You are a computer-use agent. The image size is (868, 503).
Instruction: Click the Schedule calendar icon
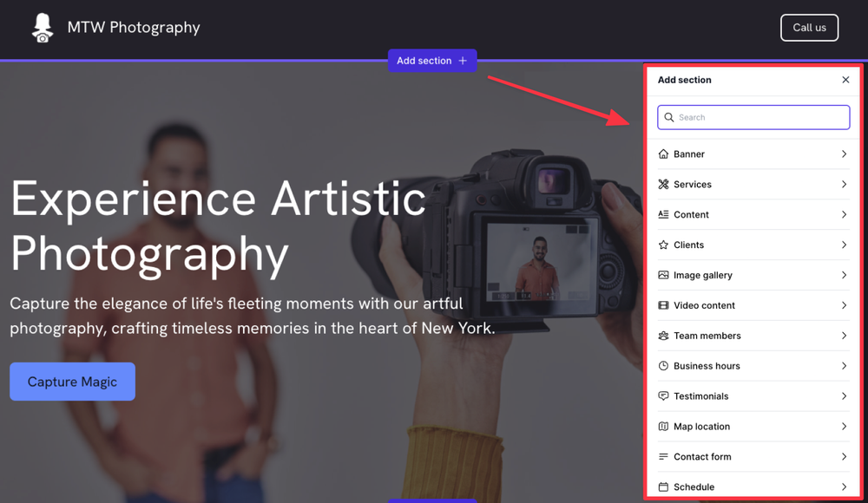click(665, 487)
